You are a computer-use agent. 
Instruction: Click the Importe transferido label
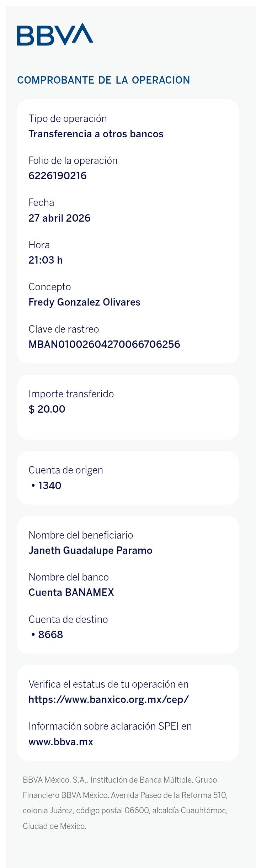[71, 394]
